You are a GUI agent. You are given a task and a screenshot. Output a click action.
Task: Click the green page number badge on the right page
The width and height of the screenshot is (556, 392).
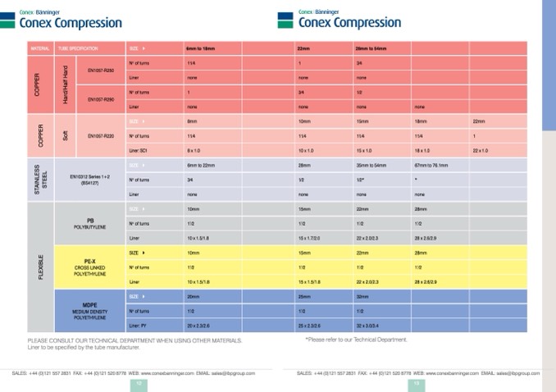[417, 382]
